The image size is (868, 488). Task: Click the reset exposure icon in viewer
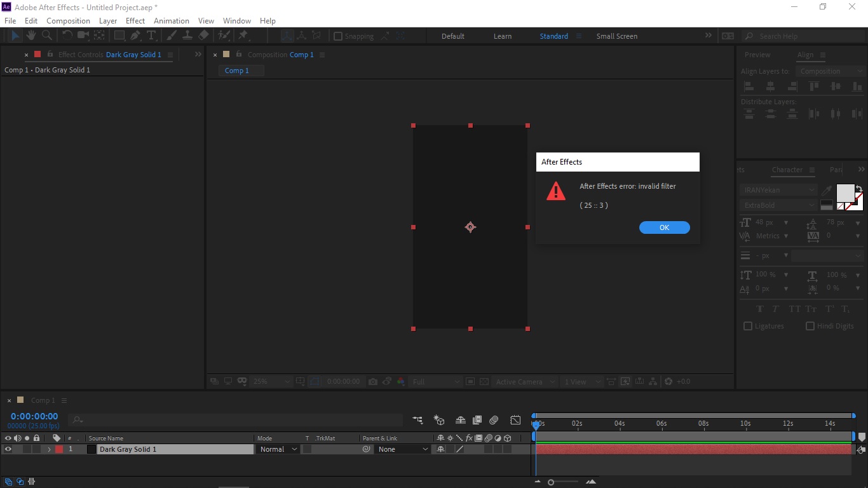click(x=668, y=382)
